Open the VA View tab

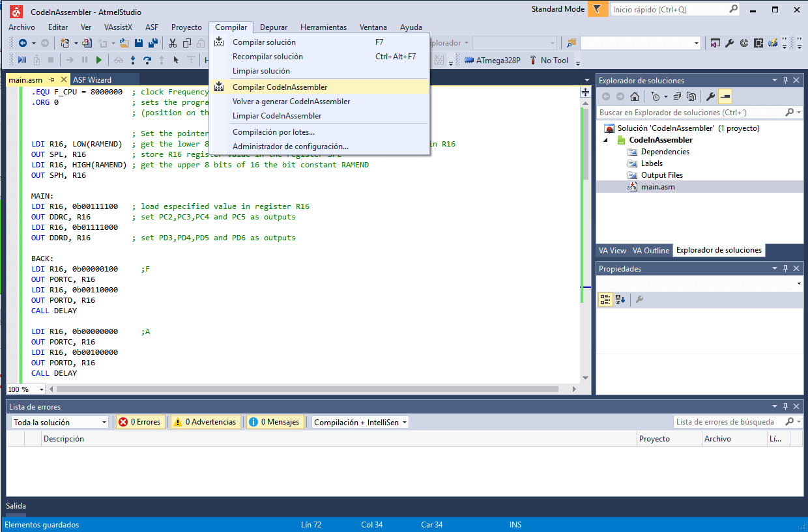pos(613,251)
